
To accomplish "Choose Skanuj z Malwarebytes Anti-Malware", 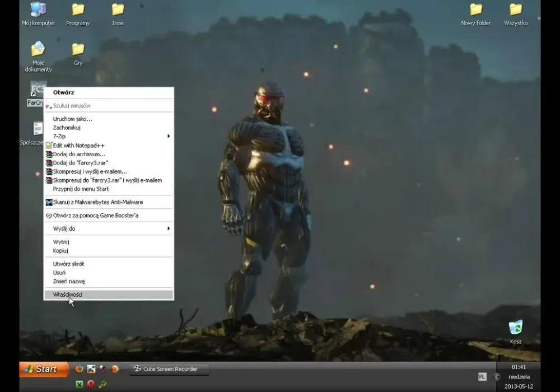I will pyautogui.click(x=109, y=202).
